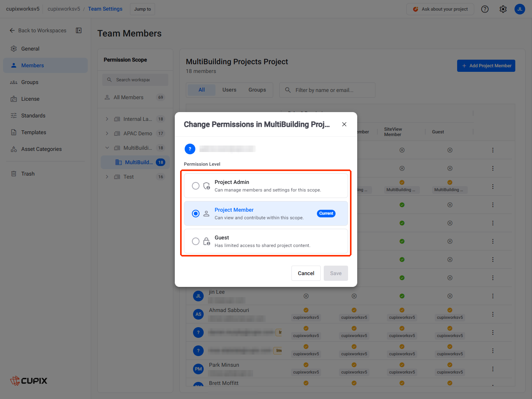Select the Project Member radio option

pyautogui.click(x=195, y=214)
